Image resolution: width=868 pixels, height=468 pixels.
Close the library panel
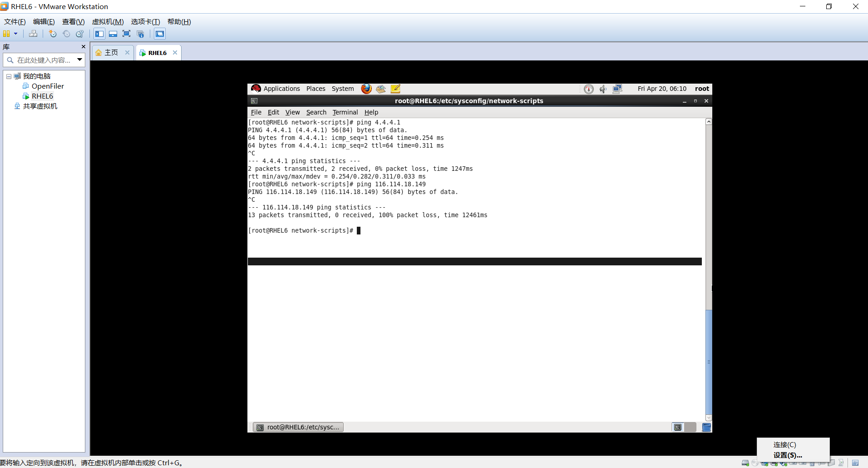pyautogui.click(x=83, y=47)
